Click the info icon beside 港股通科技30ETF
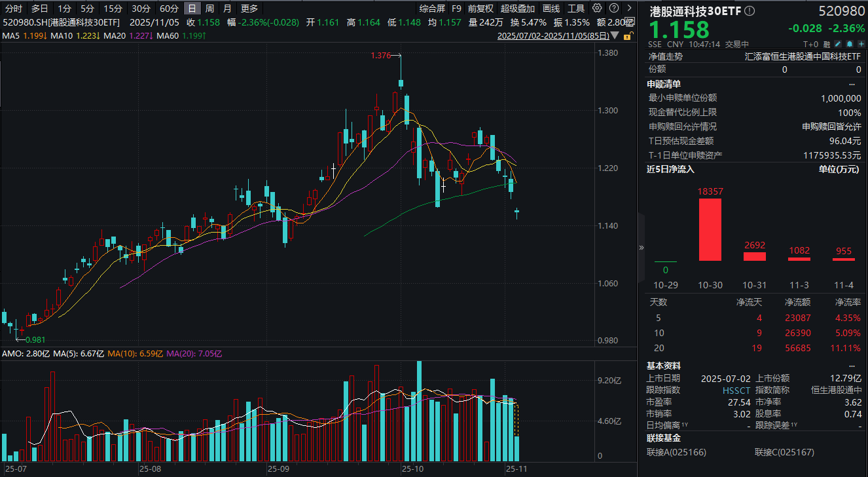This screenshot has height=477, width=868. (750, 11)
